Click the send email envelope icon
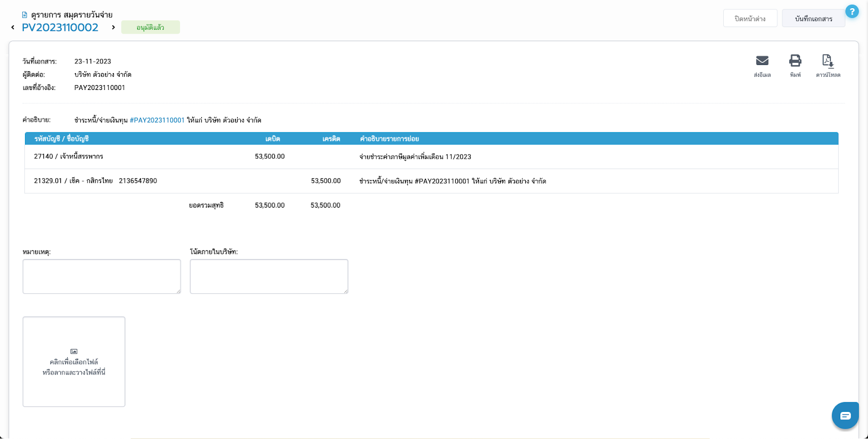Image resolution: width=868 pixels, height=439 pixels. click(x=762, y=61)
